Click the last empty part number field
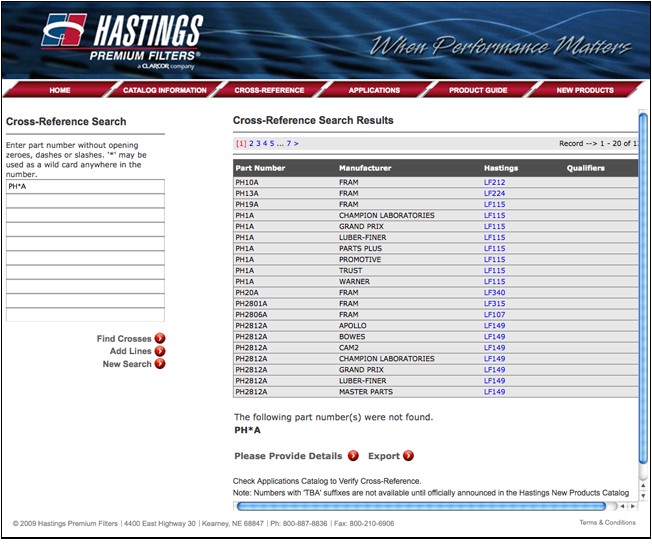This screenshot has width=652, height=555. pos(85,315)
